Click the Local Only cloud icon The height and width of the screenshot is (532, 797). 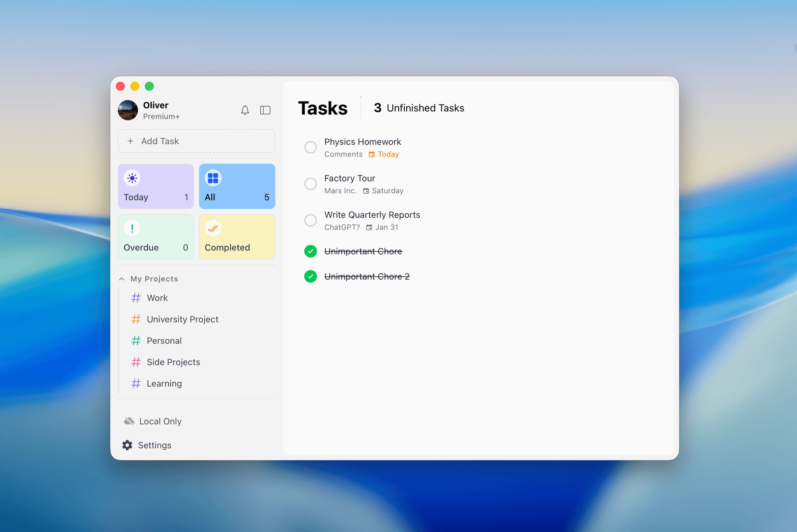[x=128, y=421]
